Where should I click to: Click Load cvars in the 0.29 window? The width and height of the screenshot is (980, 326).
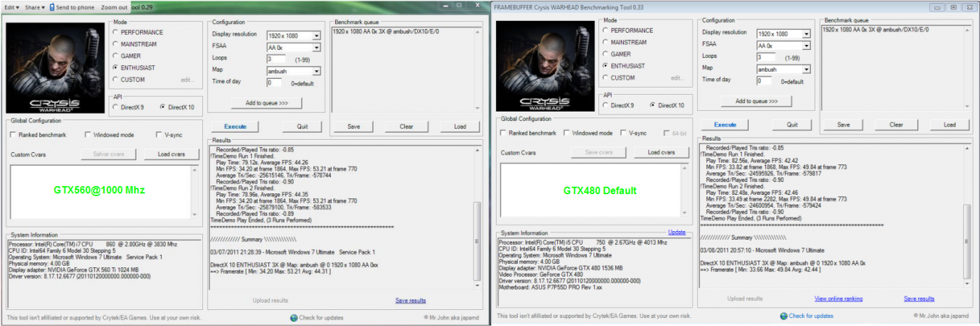(173, 154)
